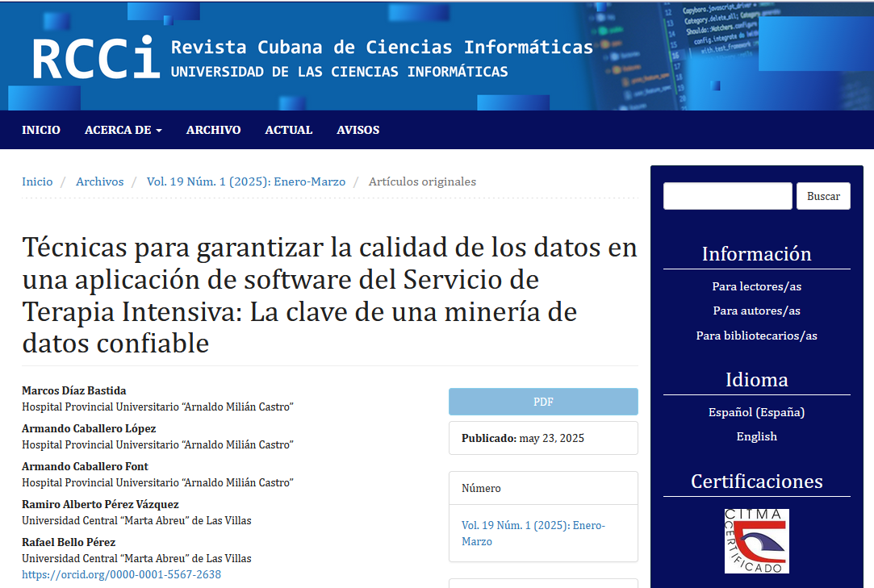Open the ARCHIVO menu item

(x=213, y=130)
